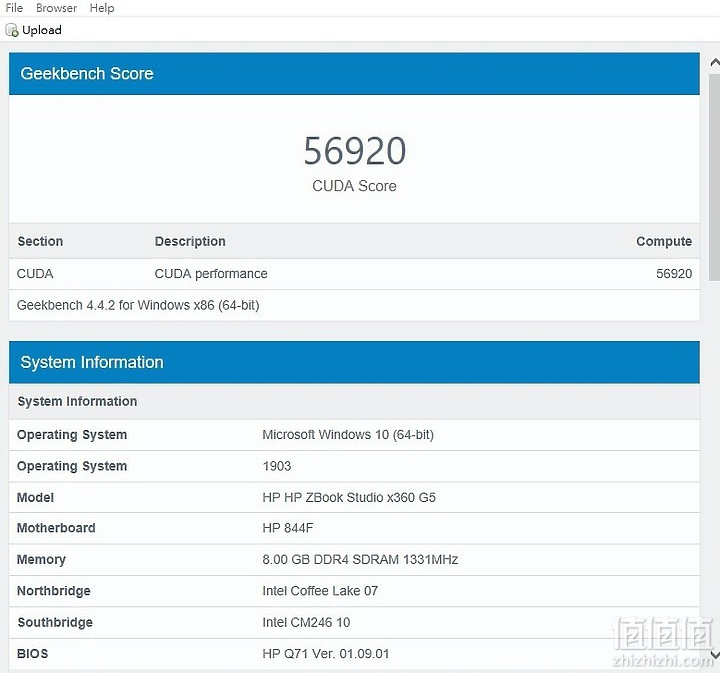Click the Model row label
The image size is (720, 673).
[35, 498]
